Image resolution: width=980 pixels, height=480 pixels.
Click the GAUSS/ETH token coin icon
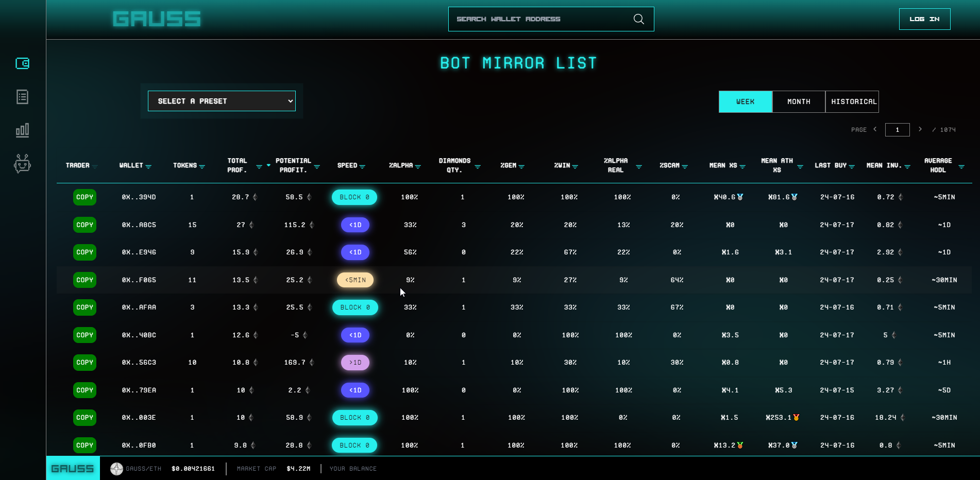(x=116, y=469)
